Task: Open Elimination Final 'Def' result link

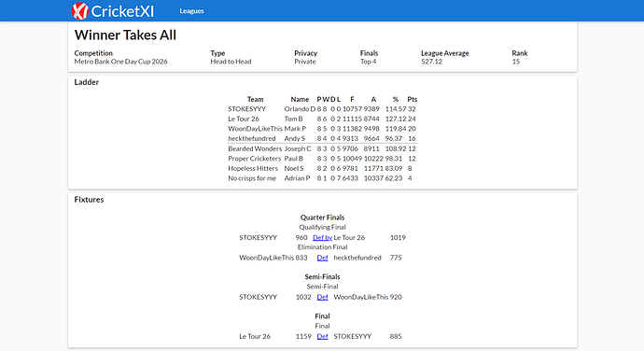Action: [x=322, y=258]
